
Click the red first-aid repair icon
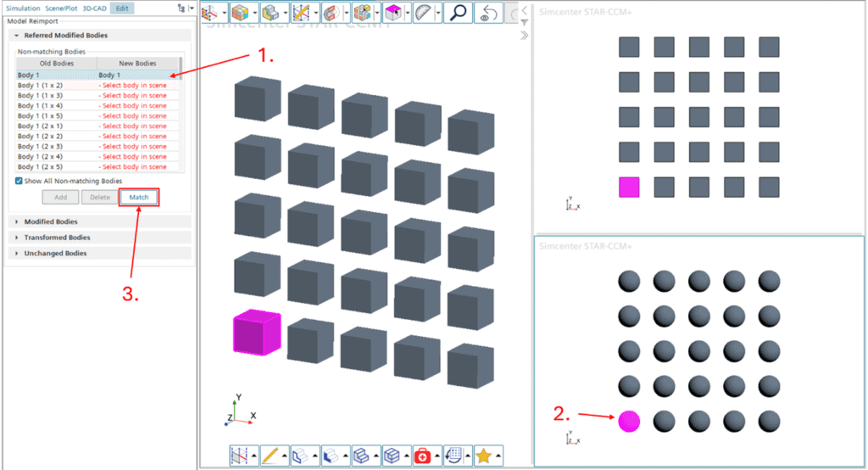[422, 456]
